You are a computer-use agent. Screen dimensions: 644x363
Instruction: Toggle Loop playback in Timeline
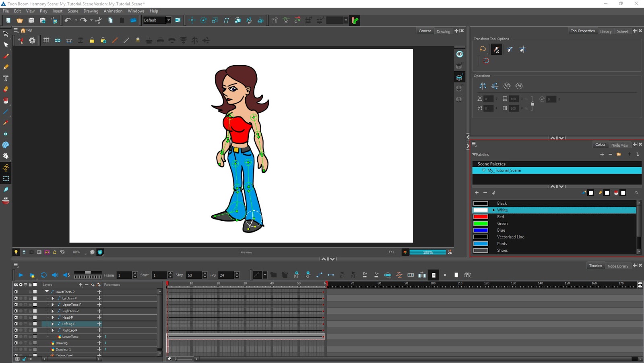click(43, 275)
